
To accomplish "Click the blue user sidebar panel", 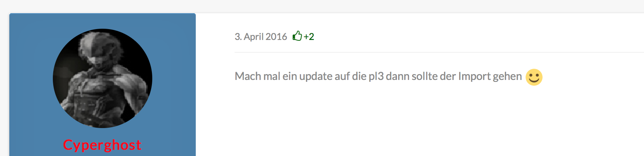I will click(x=103, y=85).
